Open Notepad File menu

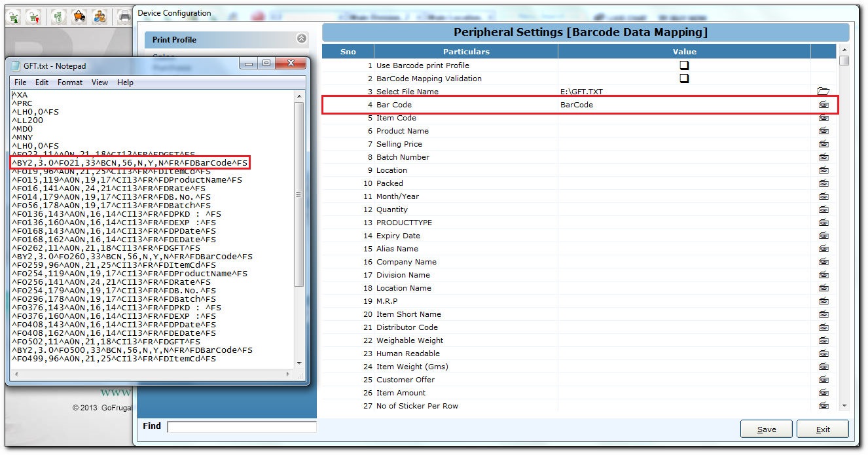tap(20, 82)
